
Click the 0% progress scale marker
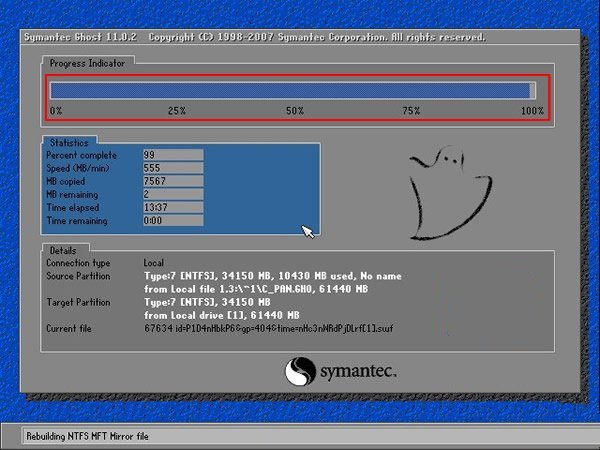click(56, 111)
